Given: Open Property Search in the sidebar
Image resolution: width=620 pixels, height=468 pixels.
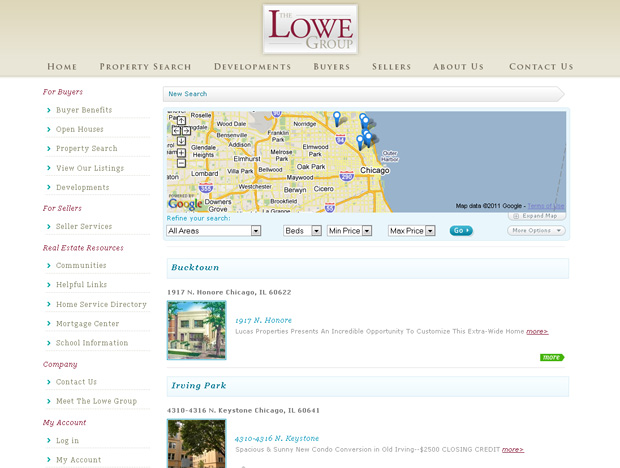Looking at the screenshot, I should pyautogui.click(x=87, y=149).
